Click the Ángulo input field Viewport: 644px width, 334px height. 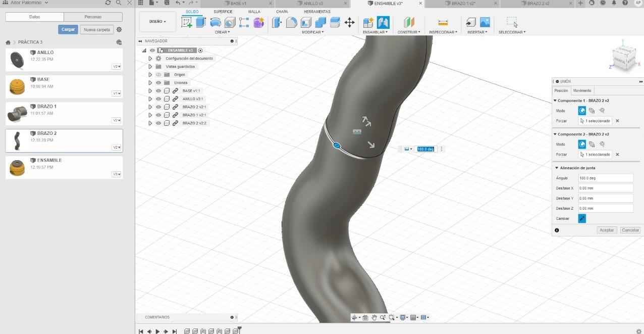click(606, 178)
